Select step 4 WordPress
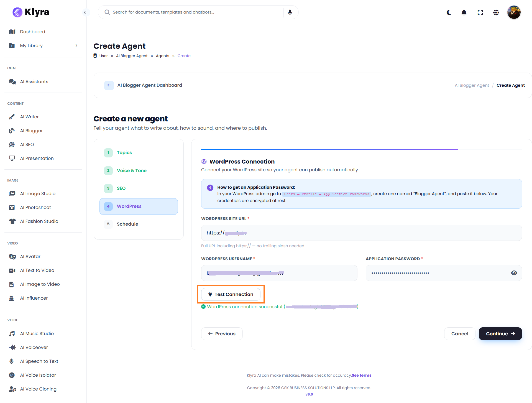532x403 pixels. (139, 206)
